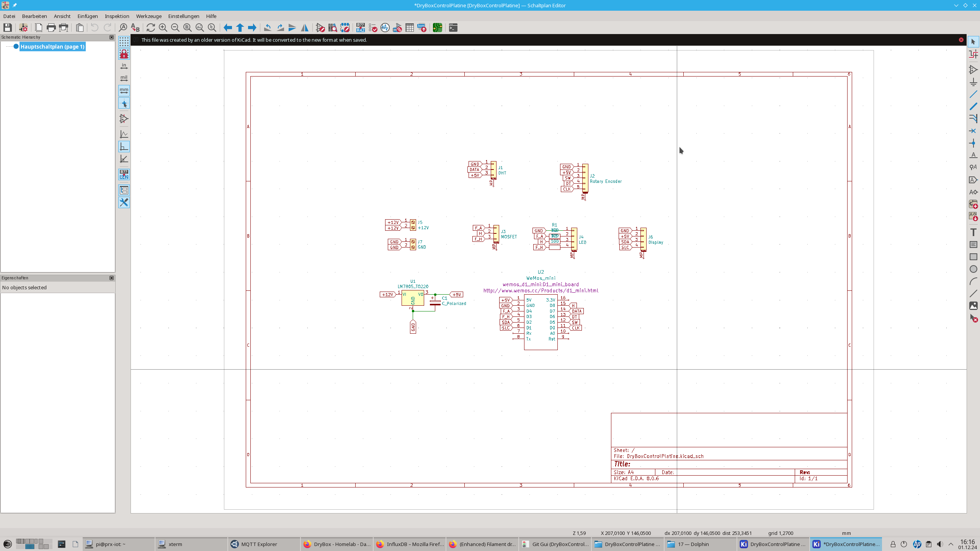
Task: Open the scripting console icon
Action: coord(453,28)
